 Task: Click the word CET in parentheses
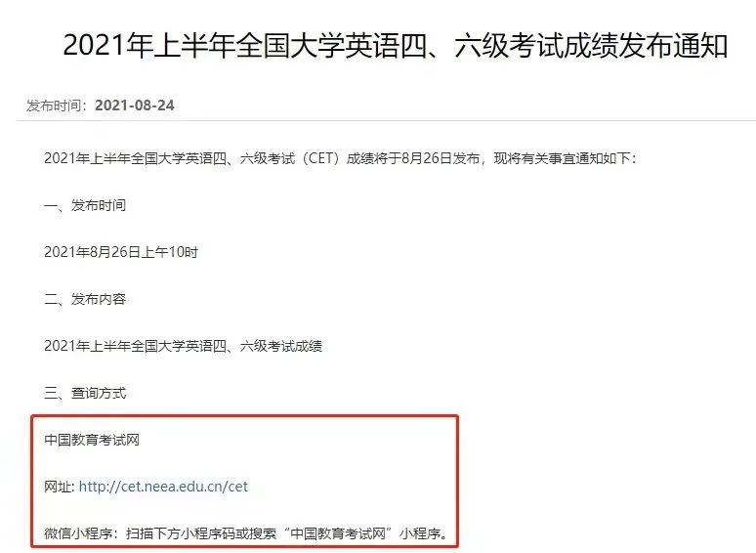point(321,158)
